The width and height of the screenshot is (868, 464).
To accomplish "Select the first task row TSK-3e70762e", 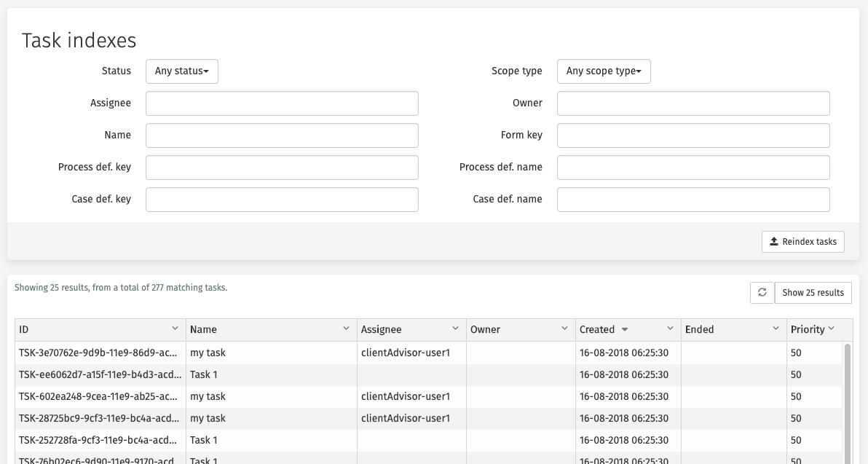I will [98, 353].
